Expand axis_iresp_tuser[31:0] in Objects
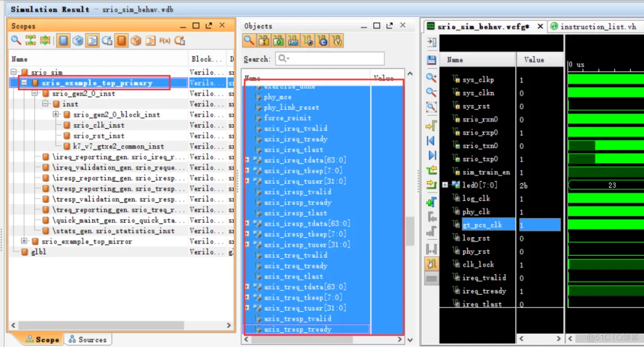 click(x=247, y=244)
